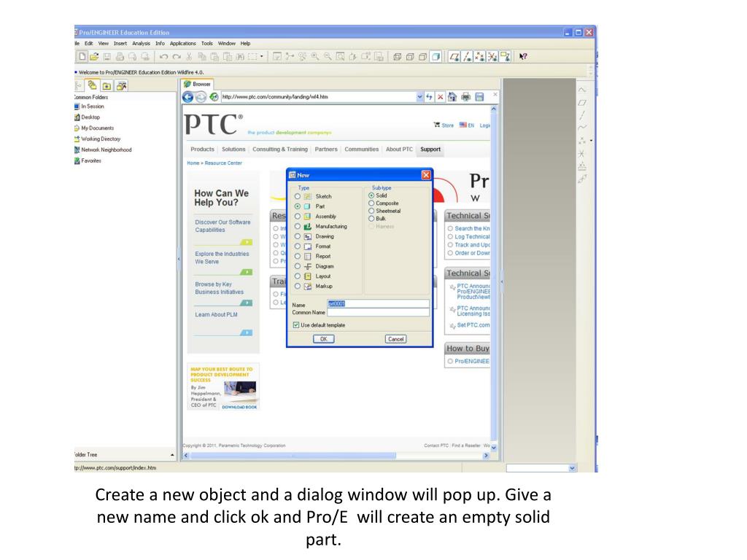Expand the Folder Tree panel arrow
This screenshot has width=747, height=560.
tap(172, 455)
